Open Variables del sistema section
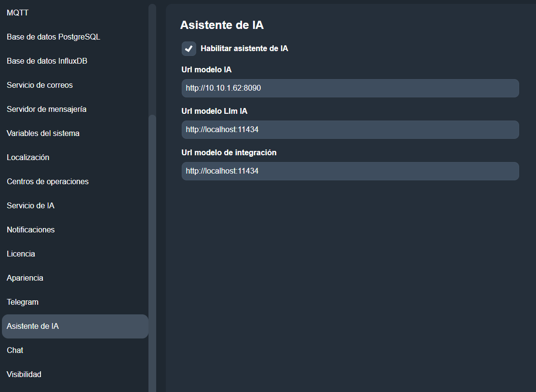This screenshot has height=392, width=536. coord(43,134)
